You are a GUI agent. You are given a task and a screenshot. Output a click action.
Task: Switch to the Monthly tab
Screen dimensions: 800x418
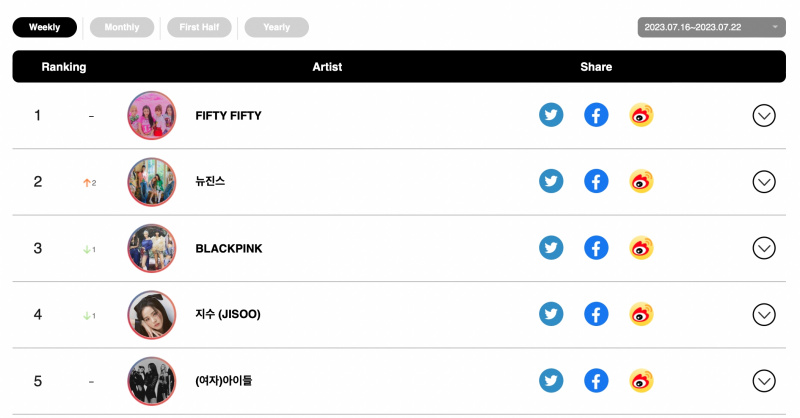(122, 27)
